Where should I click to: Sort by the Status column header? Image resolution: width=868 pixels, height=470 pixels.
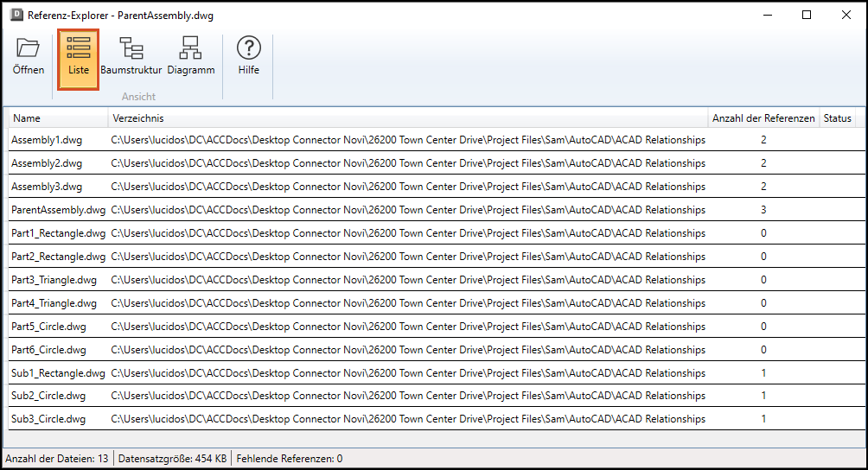pyautogui.click(x=837, y=117)
